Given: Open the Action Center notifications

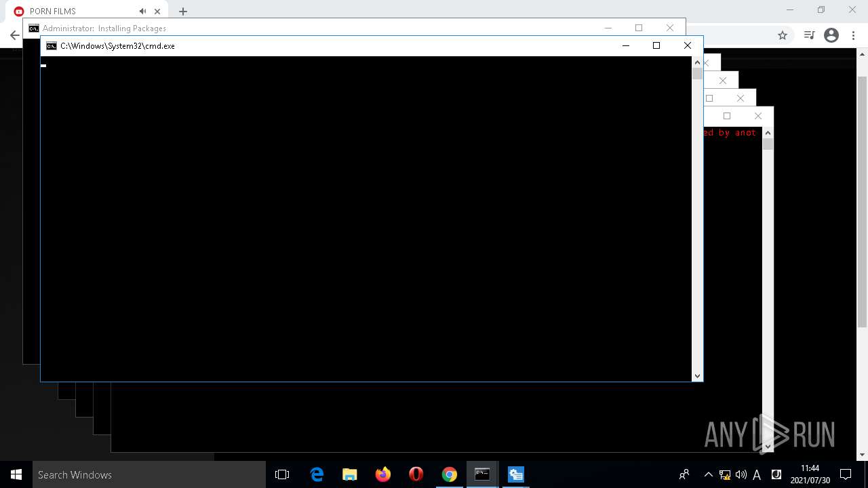Looking at the screenshot, I should tap(846, 474).
